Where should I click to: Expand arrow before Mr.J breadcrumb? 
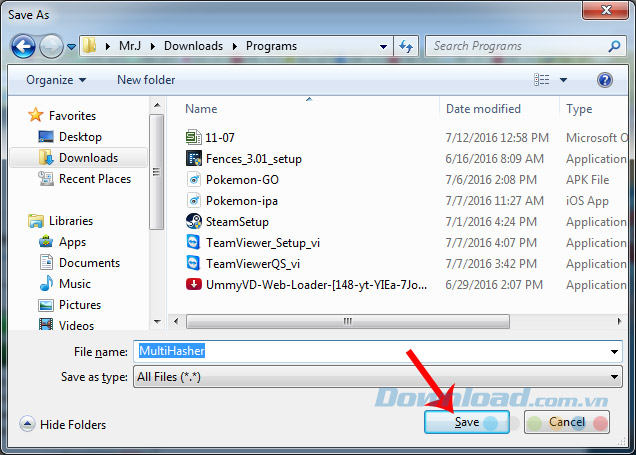(x=108, y=46)
